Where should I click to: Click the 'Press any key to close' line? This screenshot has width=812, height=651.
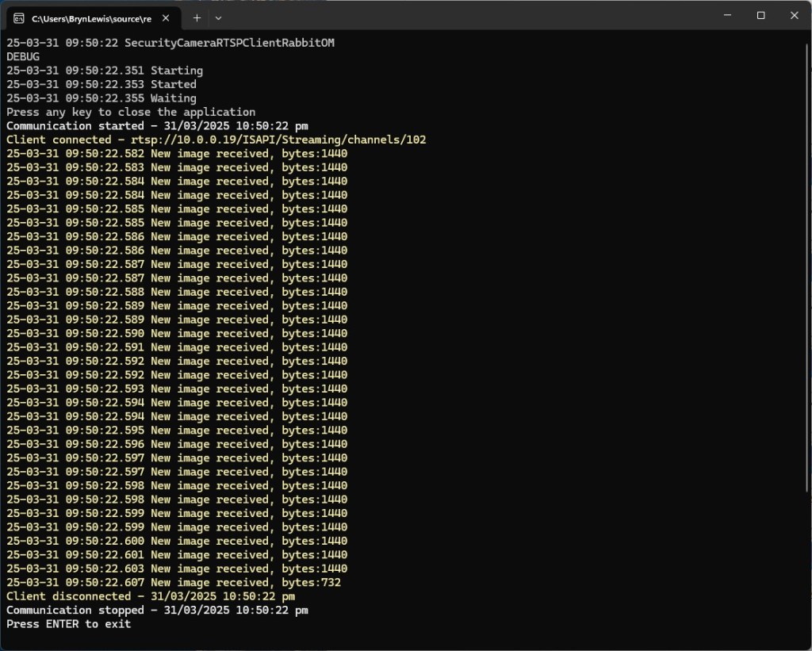click(x=131, y=113)
